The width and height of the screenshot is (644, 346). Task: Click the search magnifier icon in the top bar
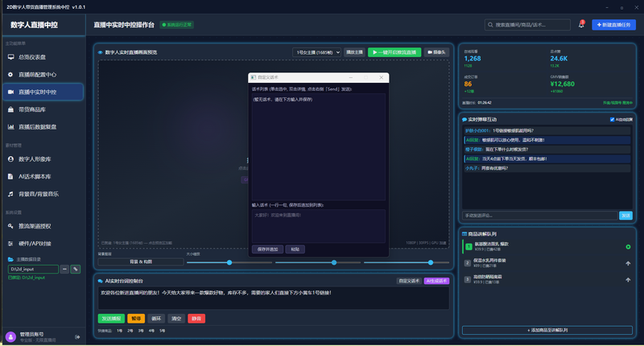490,25
